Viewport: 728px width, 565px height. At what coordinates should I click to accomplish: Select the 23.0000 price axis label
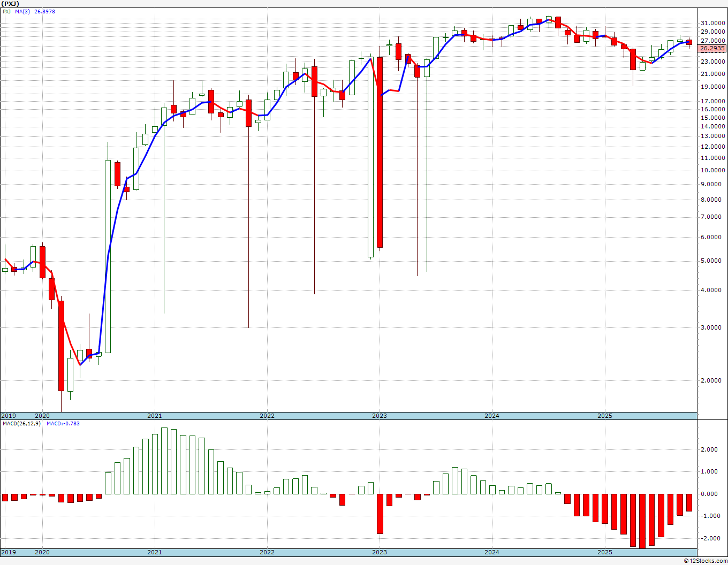click(712, 62)
